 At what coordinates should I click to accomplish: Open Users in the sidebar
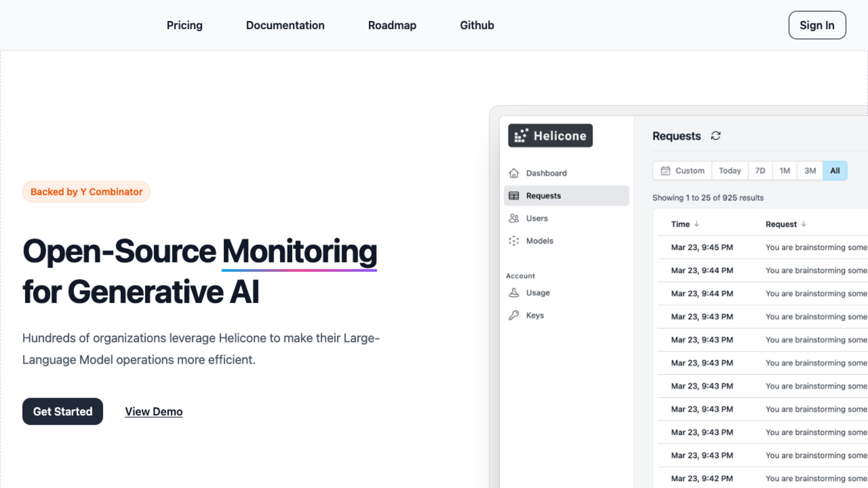pyautogui.click(x=566, y=218)
